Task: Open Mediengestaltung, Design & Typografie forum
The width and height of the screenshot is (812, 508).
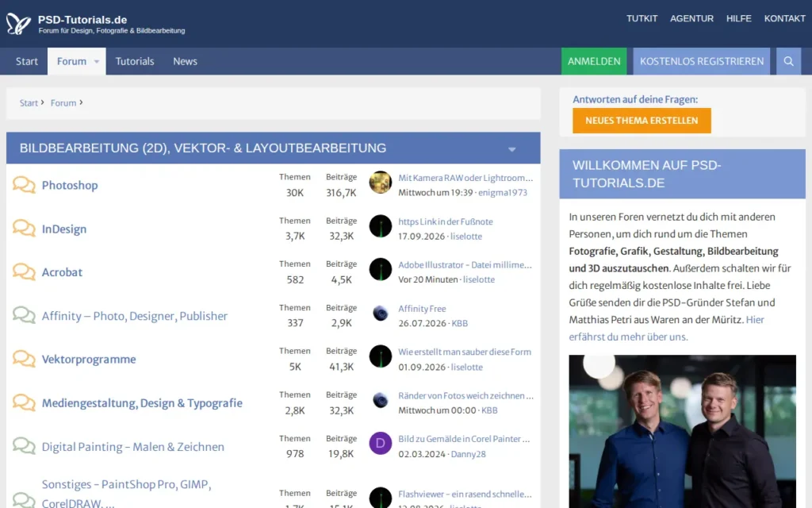Action: (x=142, y=402)
